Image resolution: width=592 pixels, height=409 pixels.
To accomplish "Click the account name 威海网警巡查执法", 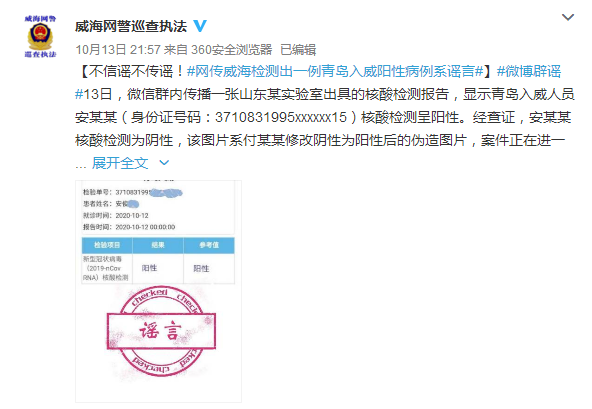I will tap(131, 26).
